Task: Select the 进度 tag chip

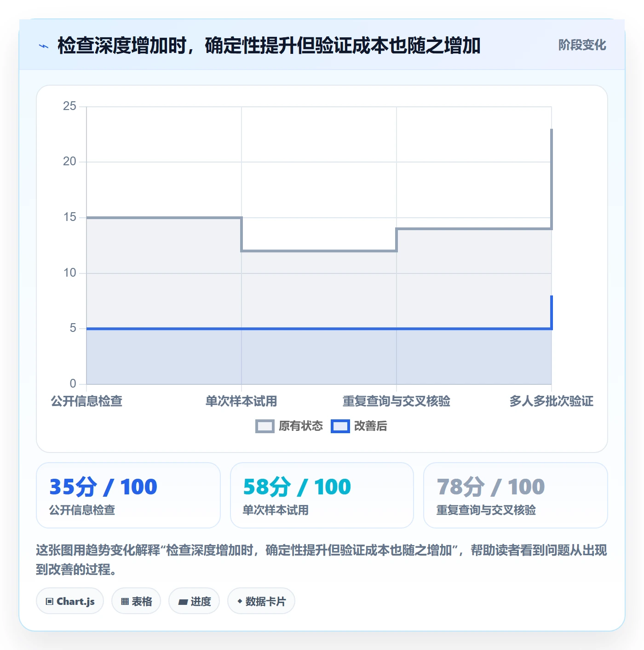Action: point(194,601)
